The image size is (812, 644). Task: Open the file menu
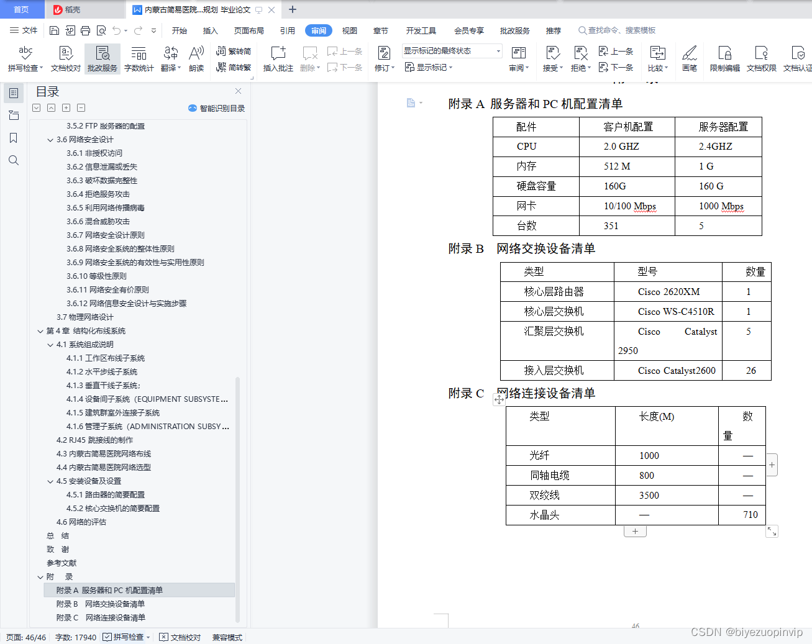[24, 30]
